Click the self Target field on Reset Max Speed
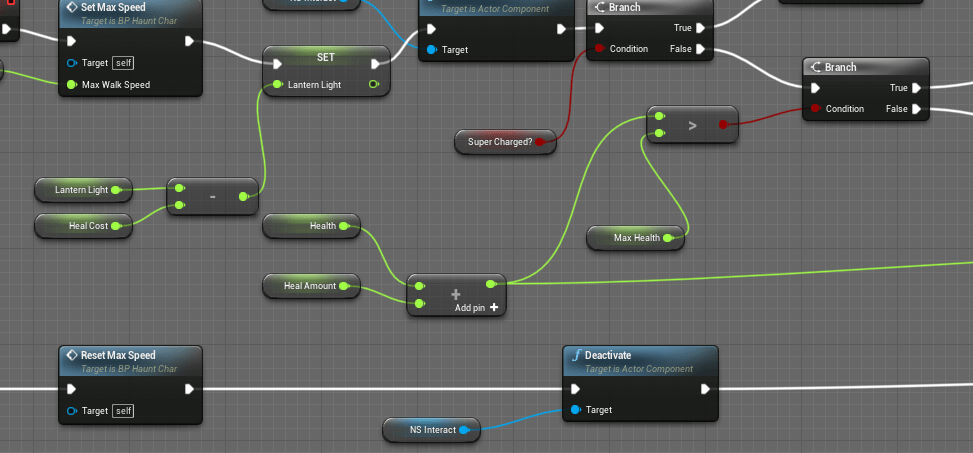 123,411
